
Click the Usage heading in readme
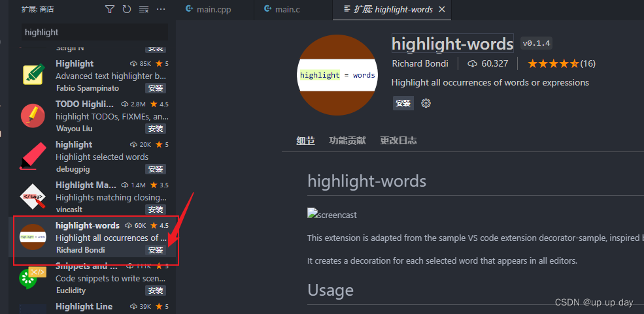[331, 290]
